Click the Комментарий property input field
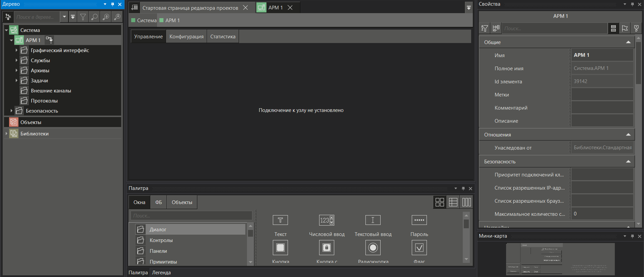Viewport: 644px width, 277px height. point(602,108)
